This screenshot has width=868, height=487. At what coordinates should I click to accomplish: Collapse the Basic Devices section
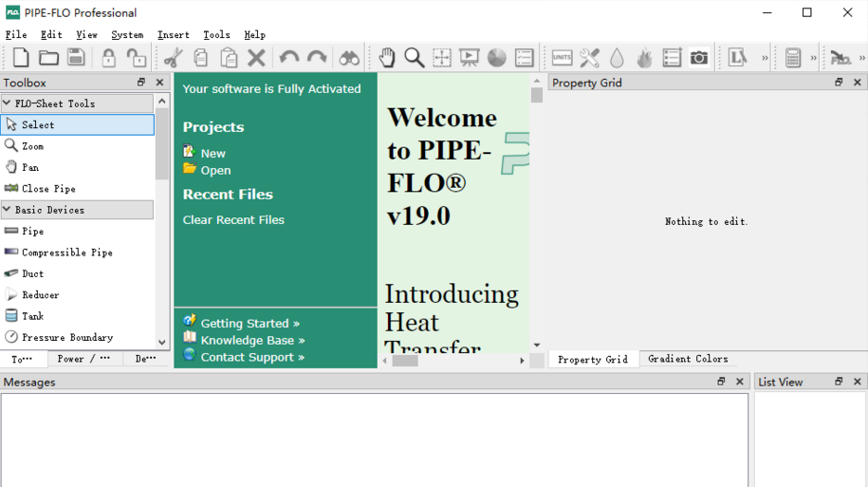tap(7, 210)
